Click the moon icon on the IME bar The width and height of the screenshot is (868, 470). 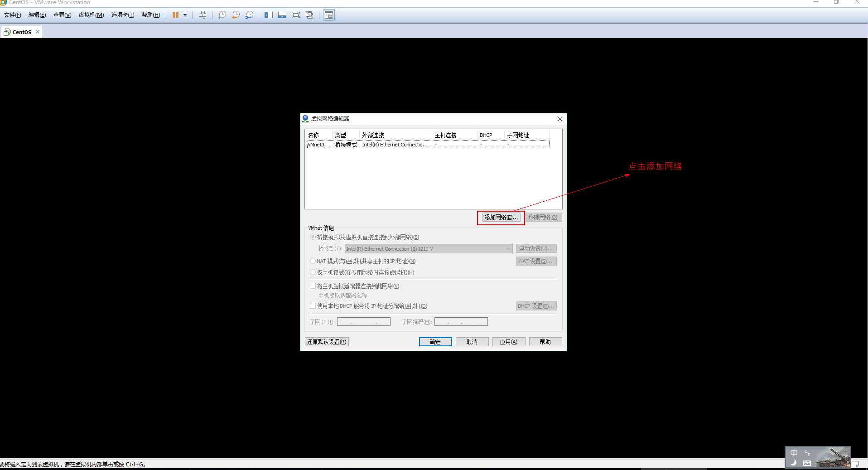click(x=794, y=463)
